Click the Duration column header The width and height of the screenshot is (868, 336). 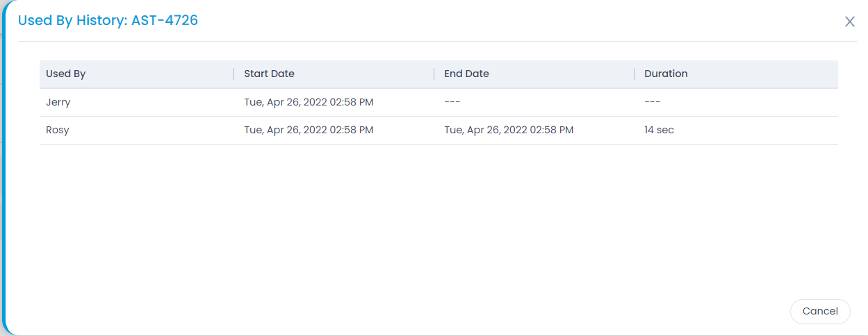tap(666, 74)
